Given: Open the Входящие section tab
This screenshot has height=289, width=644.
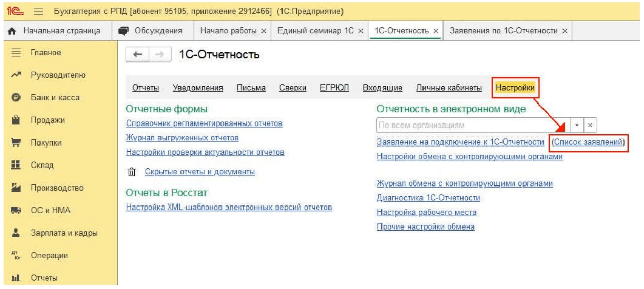Looking at the screenshot, I should (x=383, y=88).
